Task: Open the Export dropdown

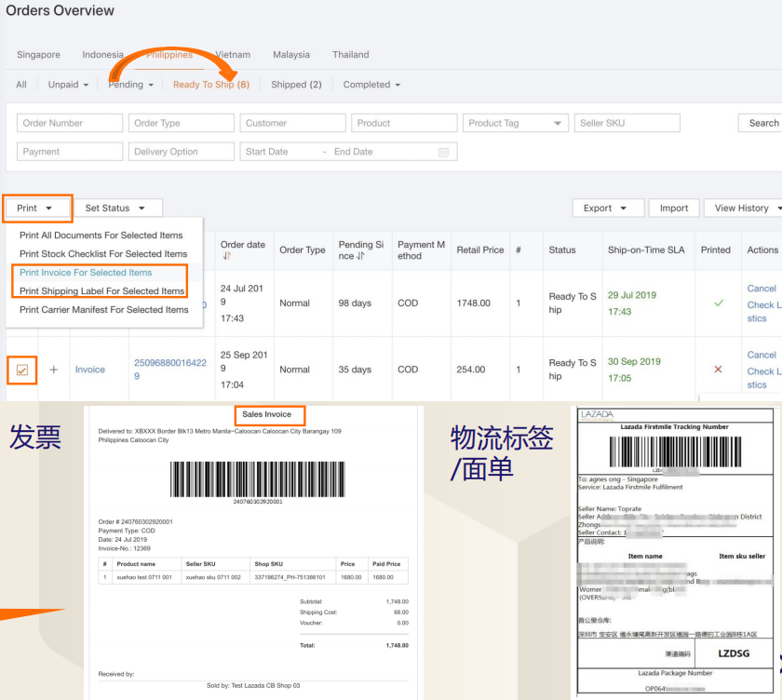Action: pos(608,209)
